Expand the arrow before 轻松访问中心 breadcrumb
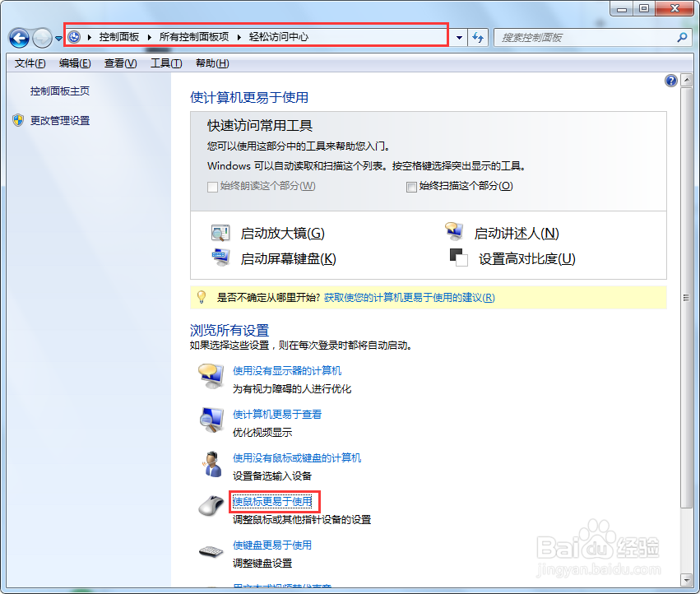Screen dimensions: 700x594 (x=239, y=37)
